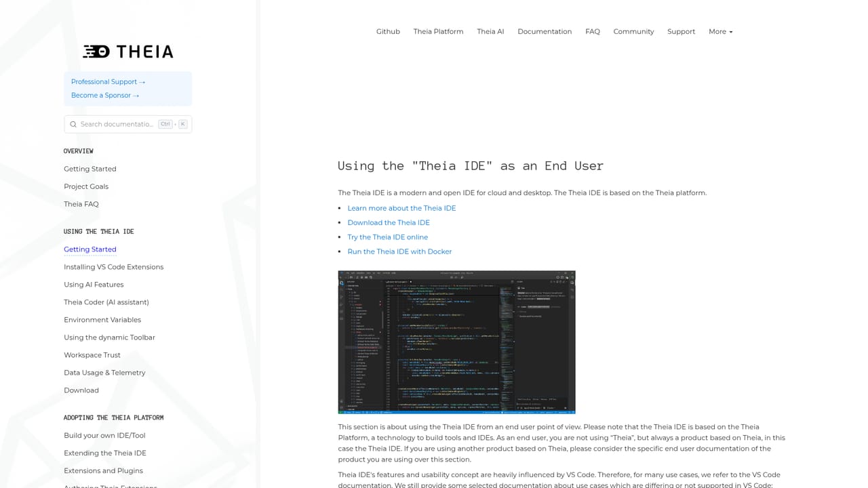Click Professional Support link
The width and height of the screenshot is (868, 488).
[x=108, y=82]
